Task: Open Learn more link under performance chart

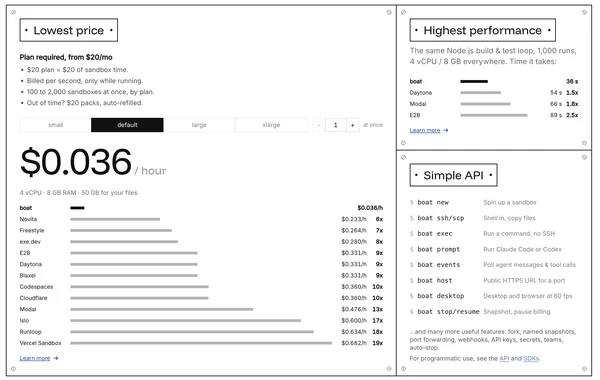Action: (429, 130)
